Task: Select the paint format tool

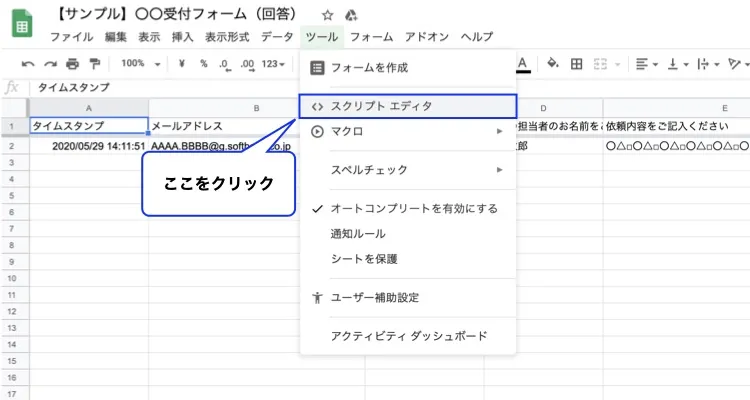Action: pyautogui.click(x=95, y=64)
